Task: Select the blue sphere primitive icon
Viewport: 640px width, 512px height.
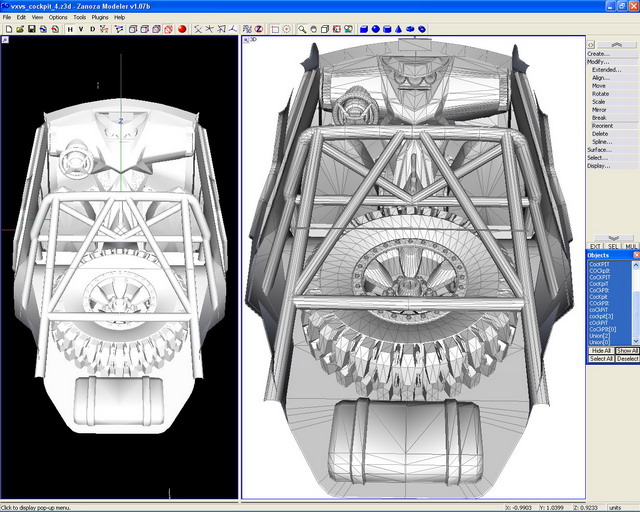Action: (x=375, y=29)
